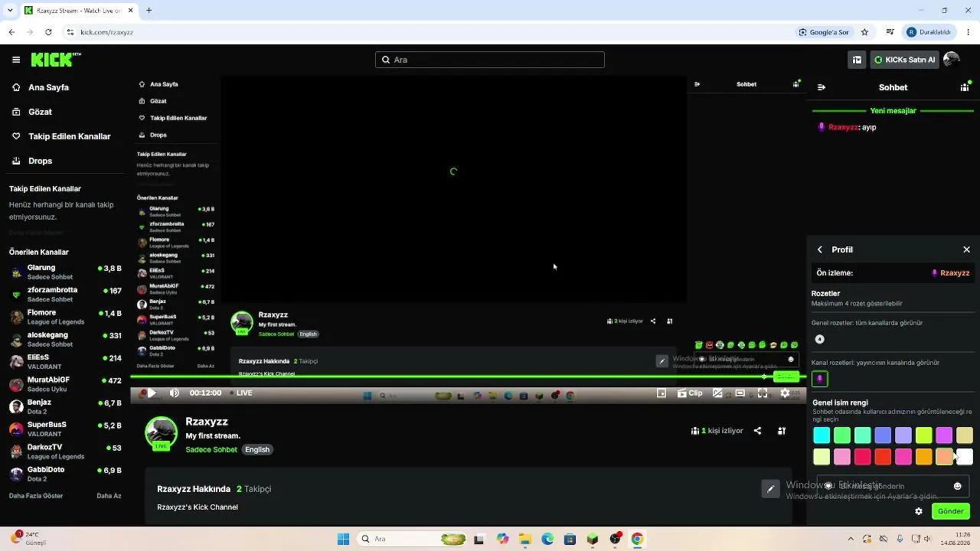Pick the crimson name color swatch
The image size is (980, 551).
[x=863, y=457]
